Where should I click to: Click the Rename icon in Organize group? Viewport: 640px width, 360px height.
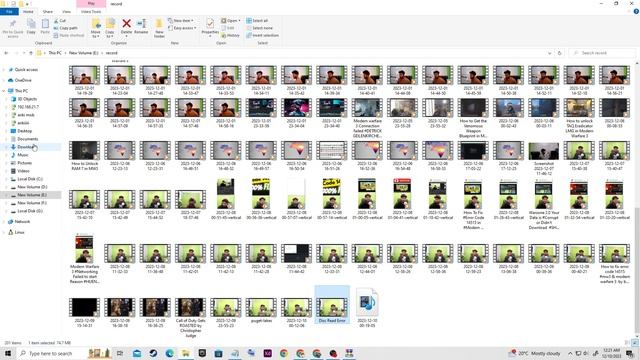[141, 26]
